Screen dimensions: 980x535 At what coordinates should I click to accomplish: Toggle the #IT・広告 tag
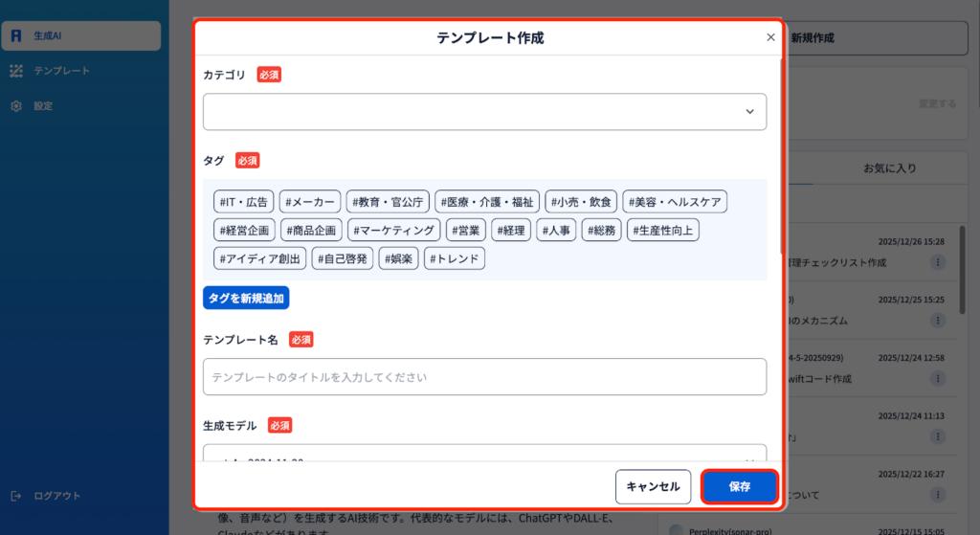point(244,202)
